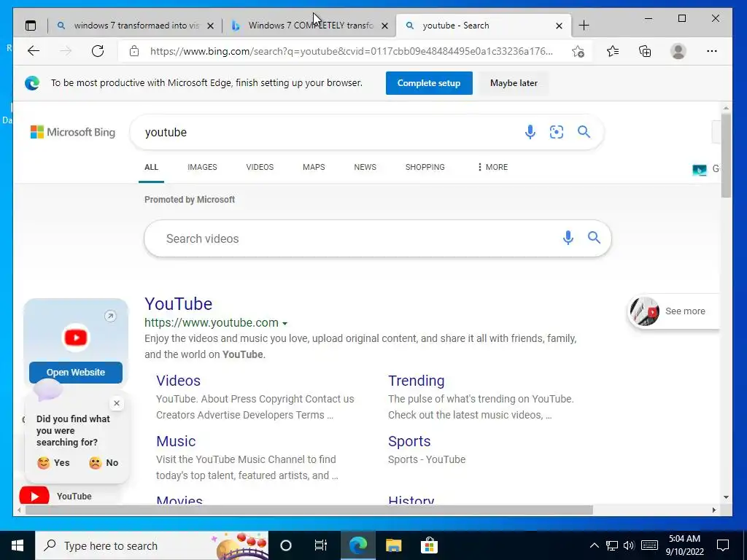Image resolution: width=747 pixels, height=560 pixels.
Task: Click the Windows taskbar search box
Action: point(152,545)
